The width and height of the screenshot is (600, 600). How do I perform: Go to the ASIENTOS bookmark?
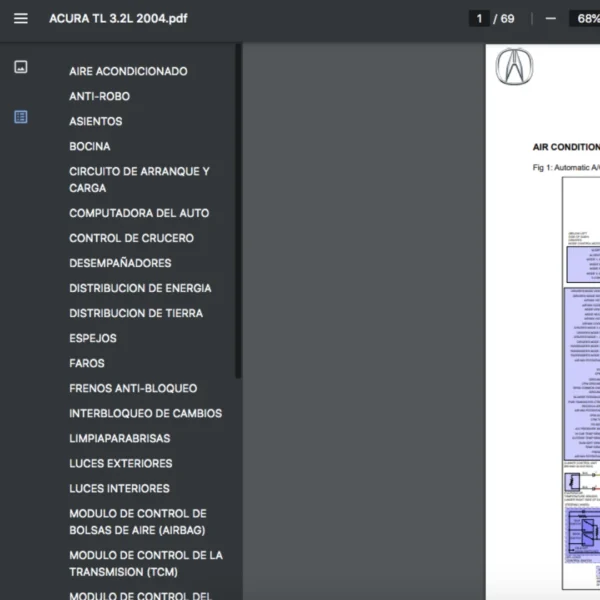(96, 121)
